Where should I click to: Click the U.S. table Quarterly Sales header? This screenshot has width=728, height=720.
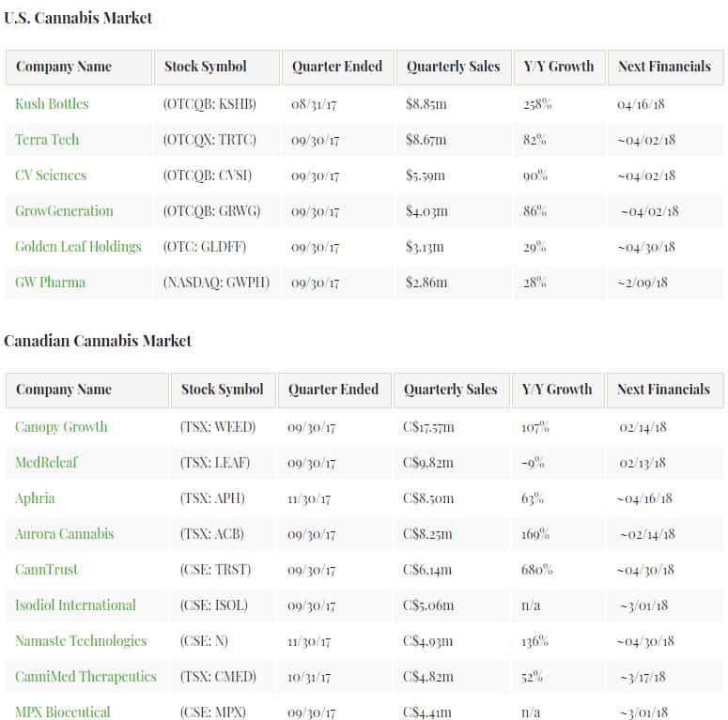(x=452, y=67)
